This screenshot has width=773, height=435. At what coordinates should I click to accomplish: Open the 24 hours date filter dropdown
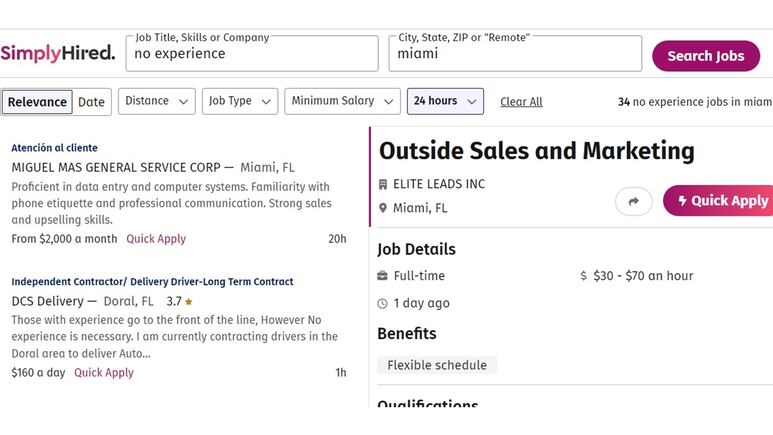click(445, 101)
